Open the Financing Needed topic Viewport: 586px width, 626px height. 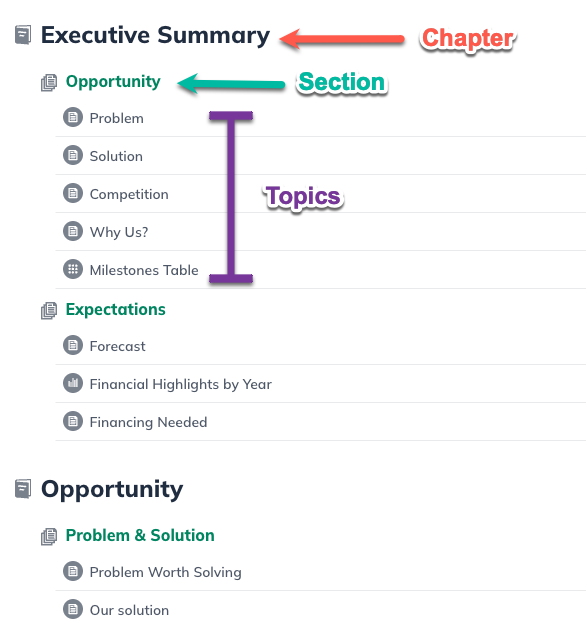coord(148,422)
